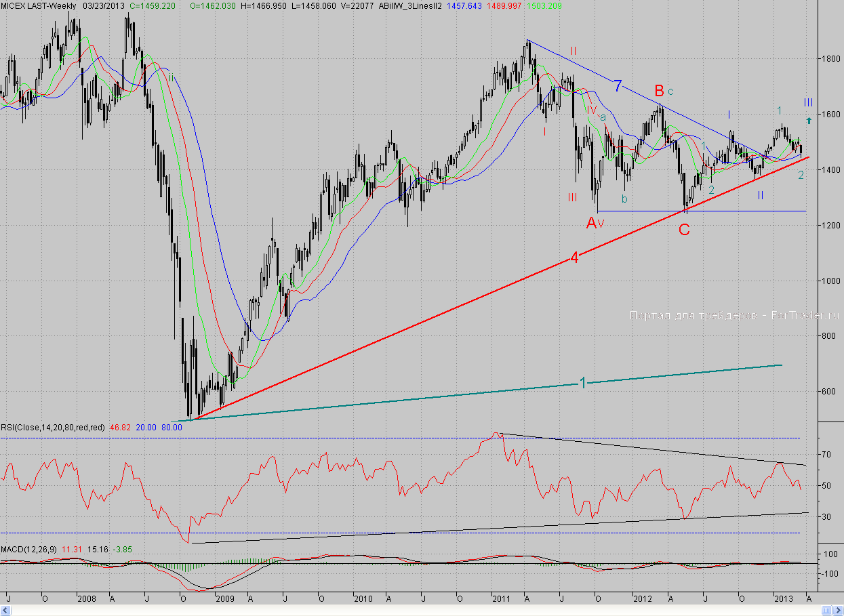Viewport: 844px width, 616px height.
Task: Click the teal trendline label 1
Action: 582,383
